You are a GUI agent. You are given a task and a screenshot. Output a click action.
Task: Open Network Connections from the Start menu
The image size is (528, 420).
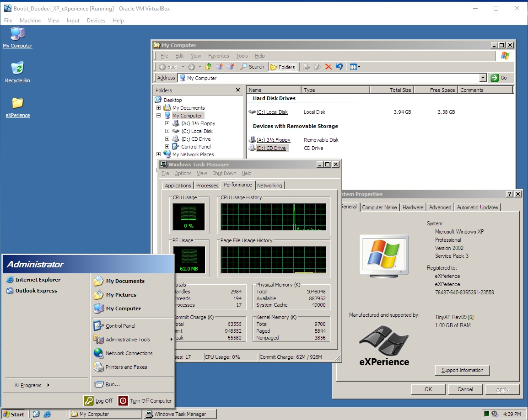(123, 353)
